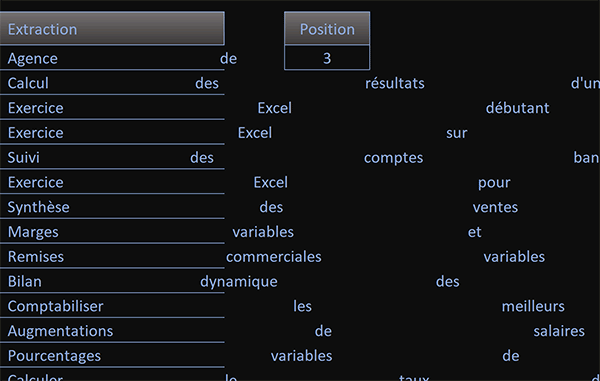Click the Augmentations cell
The width and height of the screenshot is (600, 381).
point(112,331)
